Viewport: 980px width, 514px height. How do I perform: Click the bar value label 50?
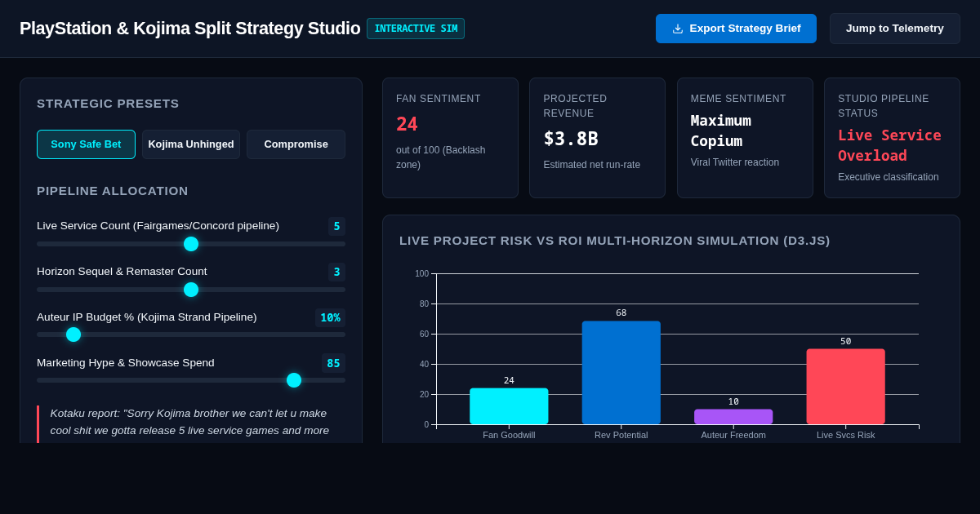click(x=846, y=342)
